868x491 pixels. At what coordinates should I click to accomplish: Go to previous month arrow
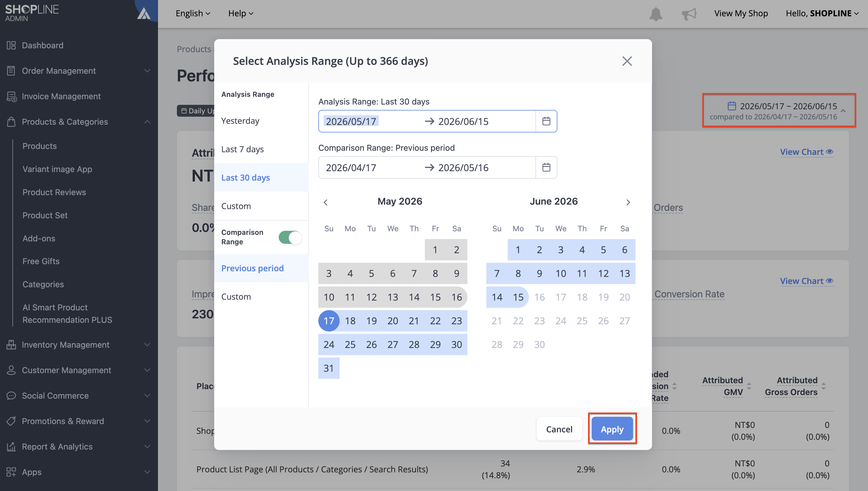[325, 202]
